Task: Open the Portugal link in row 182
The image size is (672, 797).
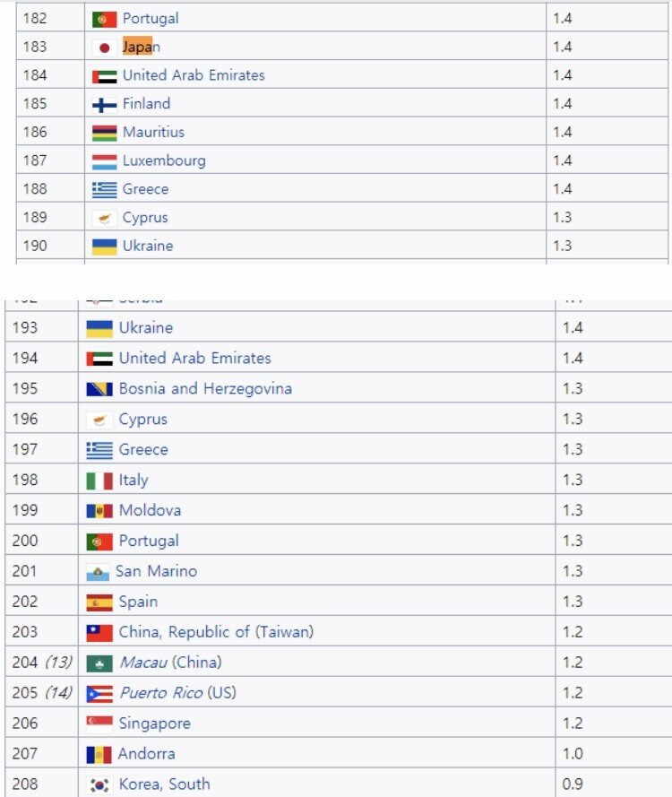Action: [151, 19]
